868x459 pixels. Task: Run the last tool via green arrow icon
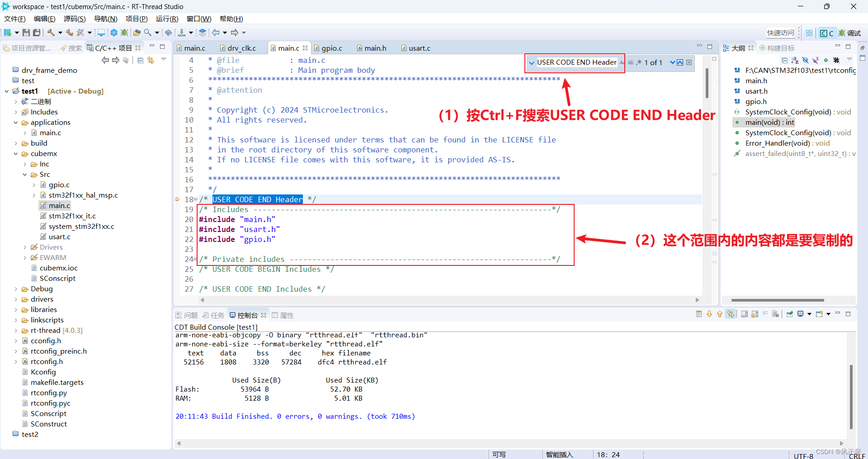tap(182, 32)
